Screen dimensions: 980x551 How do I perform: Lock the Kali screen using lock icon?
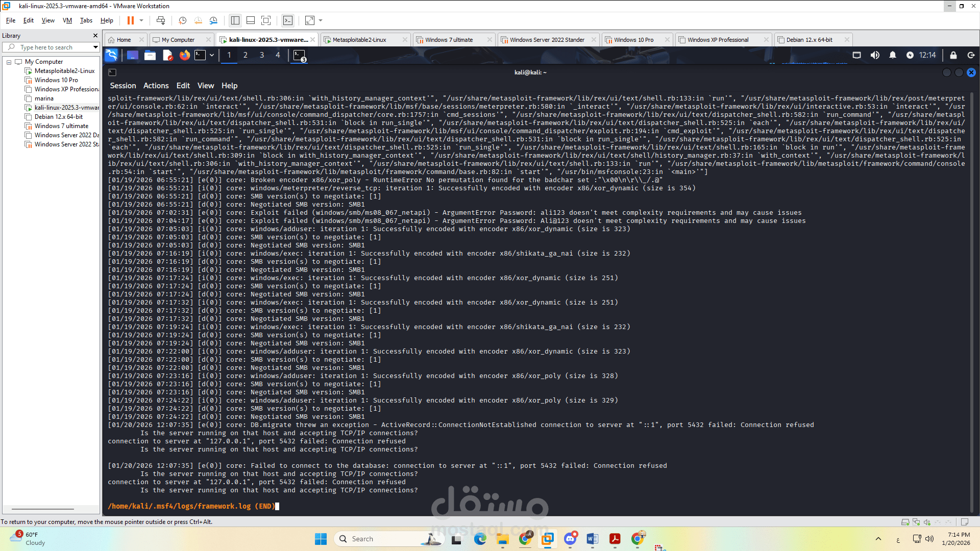953,55
